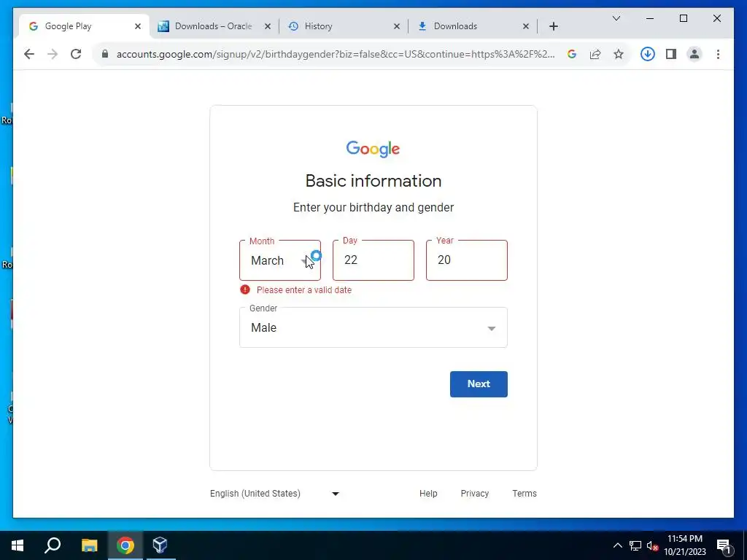747x560 pixels.
Task: Open the Windows Start menu
Action: pyautogui.click(x=18, y=545)
